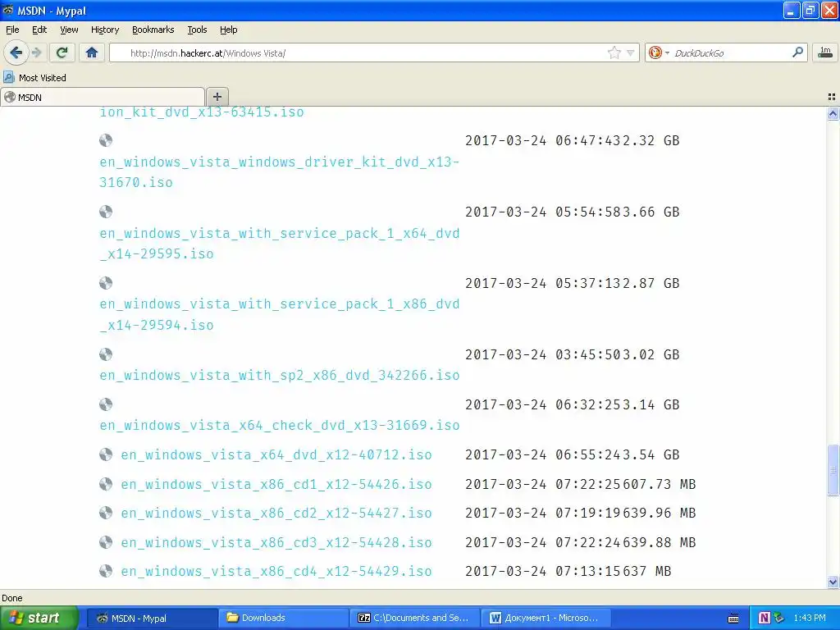
Task: Click the 1m toolbar button
Action: coord(825,52)
